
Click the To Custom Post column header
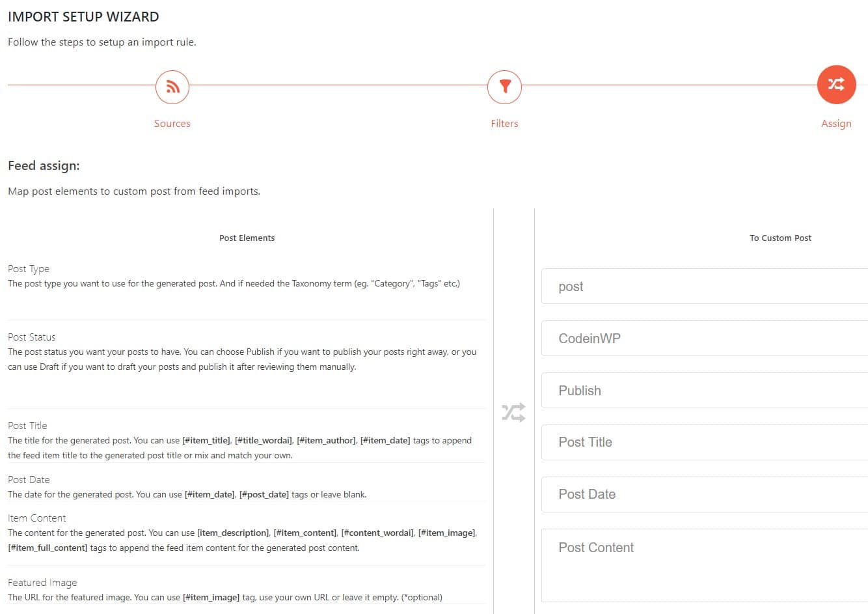780,238
